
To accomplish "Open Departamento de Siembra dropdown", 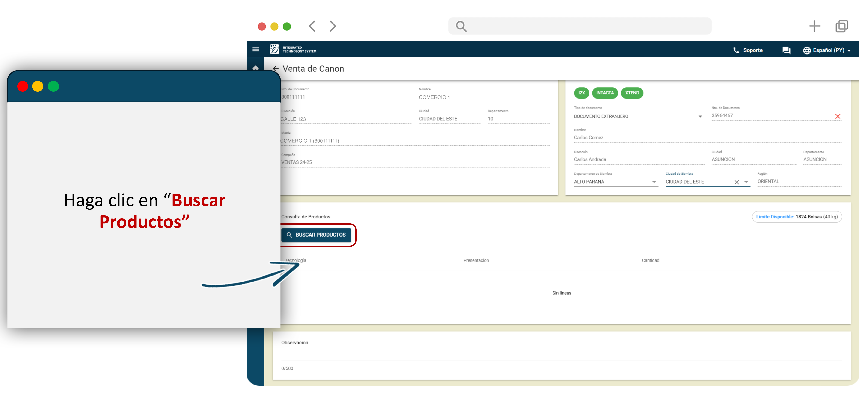I will pos(654,182).
